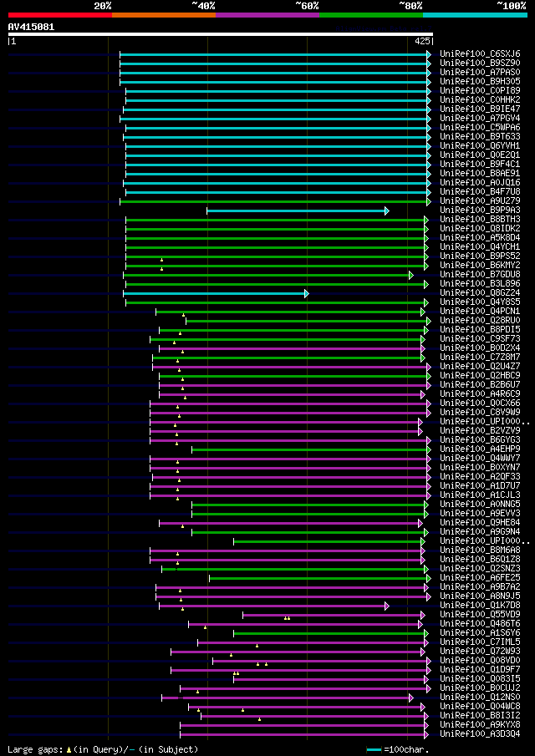
Task: Open hit UniRef100_B9SZ90
Action: click(480, 63)
